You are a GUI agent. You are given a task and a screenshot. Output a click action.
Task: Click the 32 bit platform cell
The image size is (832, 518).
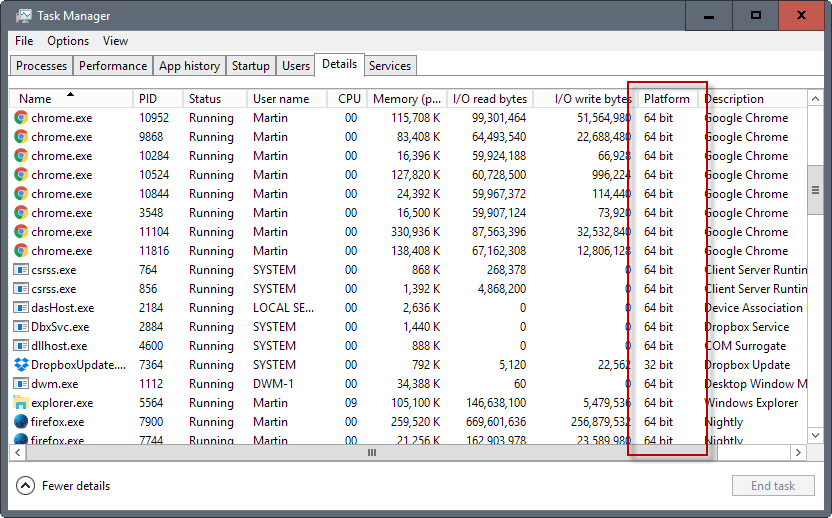658,365
